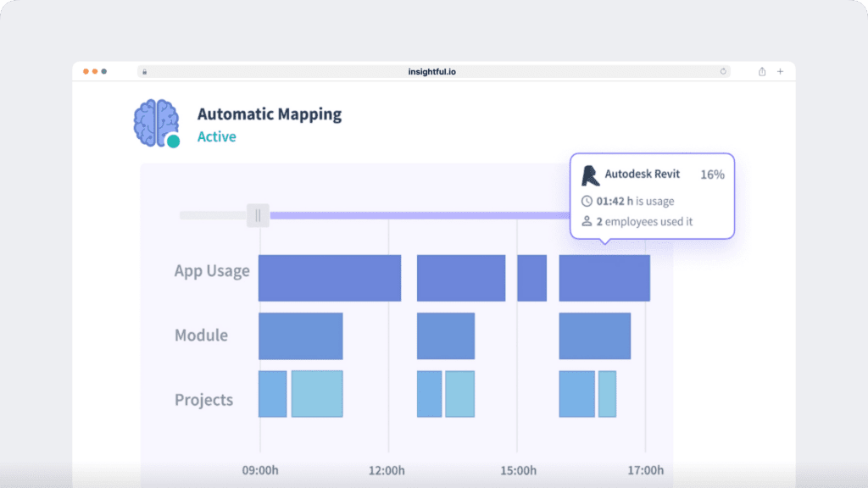
Task: Click the browser share icon
Action: click(x=762, y=71)
